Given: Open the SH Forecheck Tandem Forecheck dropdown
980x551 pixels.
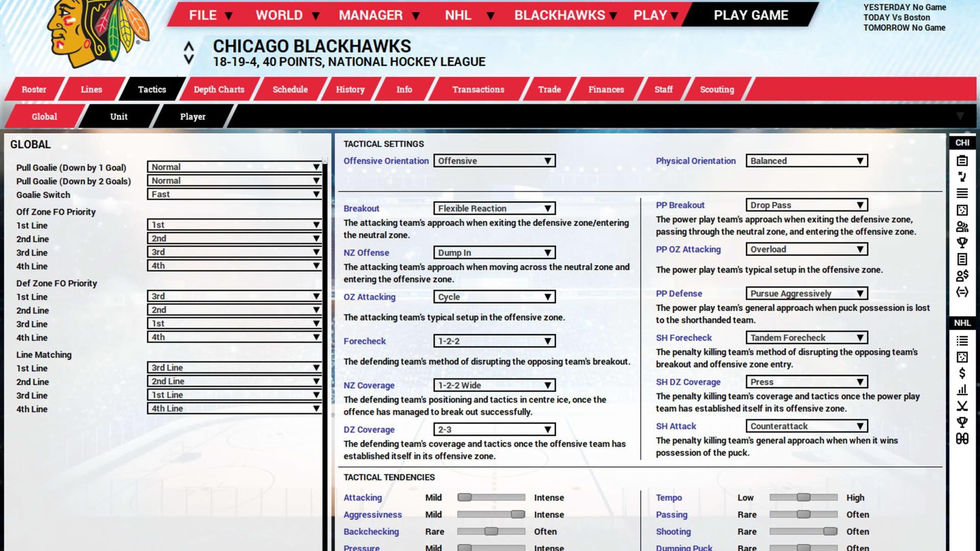Looking at the screenshot, I should (x=806, y=338).
